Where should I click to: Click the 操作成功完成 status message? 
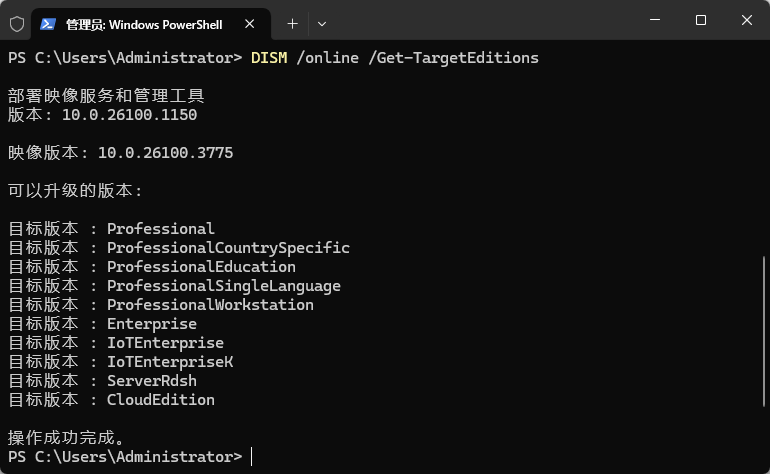pyautogui.click(x=66, y=438)
